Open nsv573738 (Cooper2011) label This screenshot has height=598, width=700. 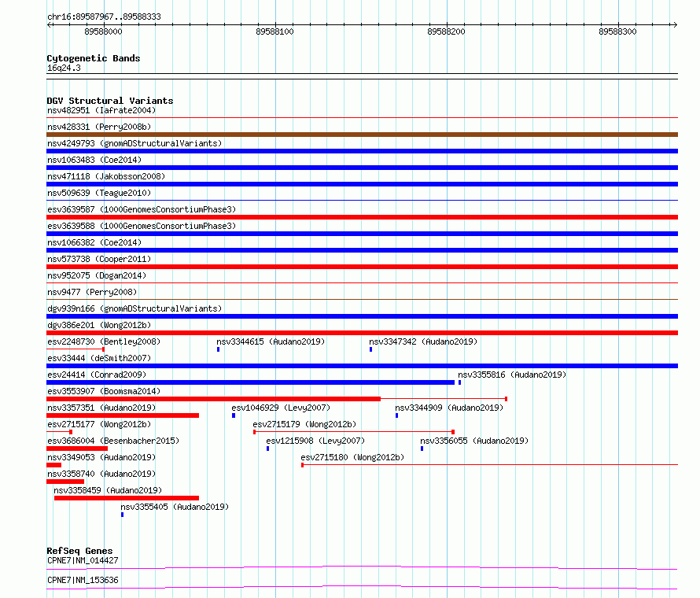99,259
